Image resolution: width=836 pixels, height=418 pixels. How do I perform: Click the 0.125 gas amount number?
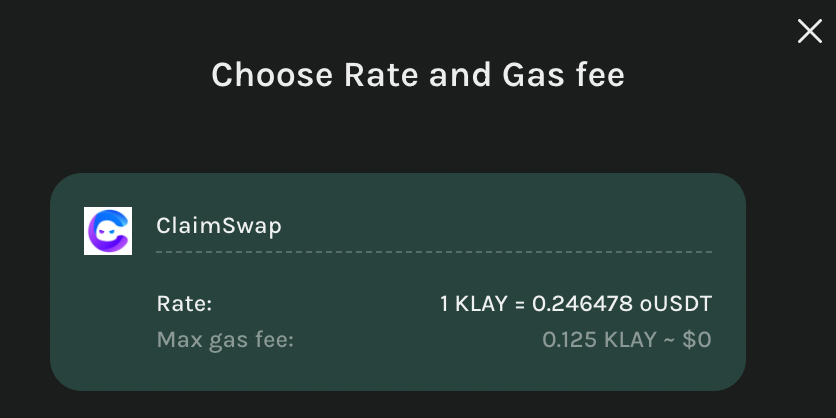[x=569, y=340]
